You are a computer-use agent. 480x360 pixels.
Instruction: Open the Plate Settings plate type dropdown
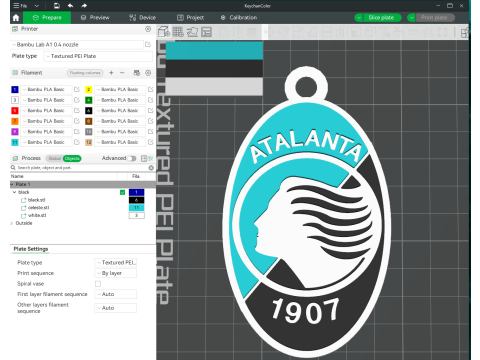(x=116, y=263)
